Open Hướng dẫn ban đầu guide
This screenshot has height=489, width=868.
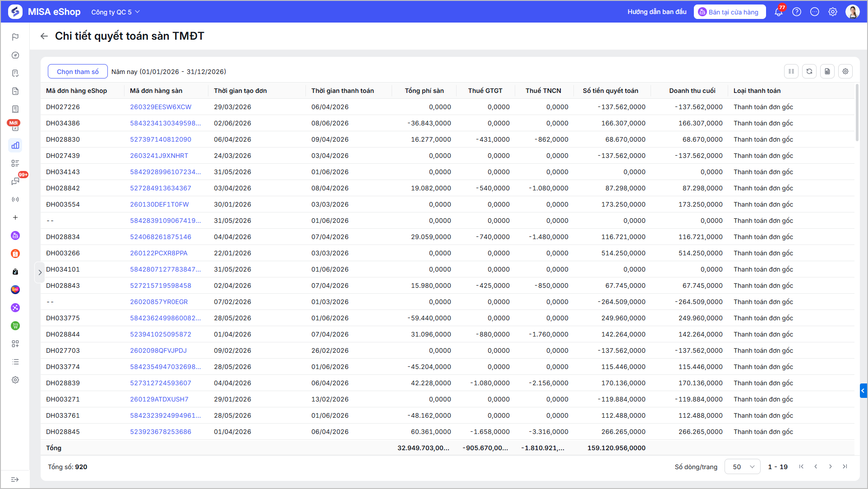[x=657, y=12]
